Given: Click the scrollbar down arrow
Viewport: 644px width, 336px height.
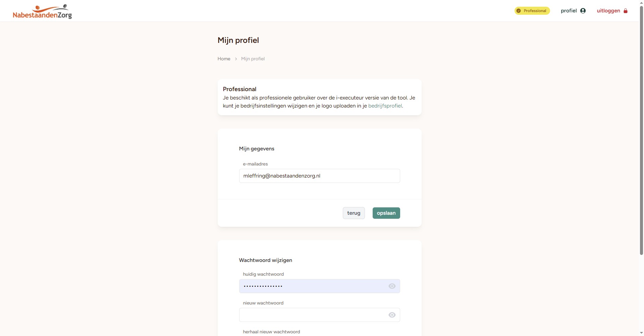Looking at the screenshot, I should pos(641,333).
